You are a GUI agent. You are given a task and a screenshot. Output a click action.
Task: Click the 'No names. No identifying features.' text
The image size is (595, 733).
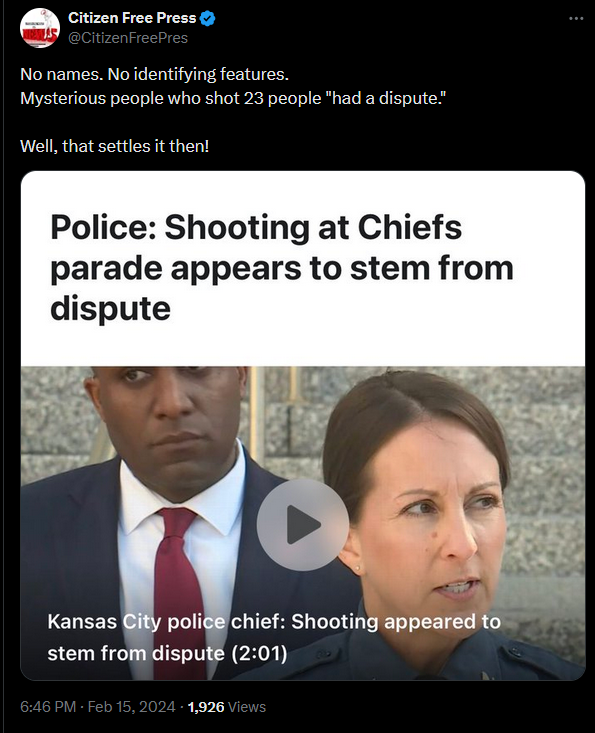[x=155, y=74]
